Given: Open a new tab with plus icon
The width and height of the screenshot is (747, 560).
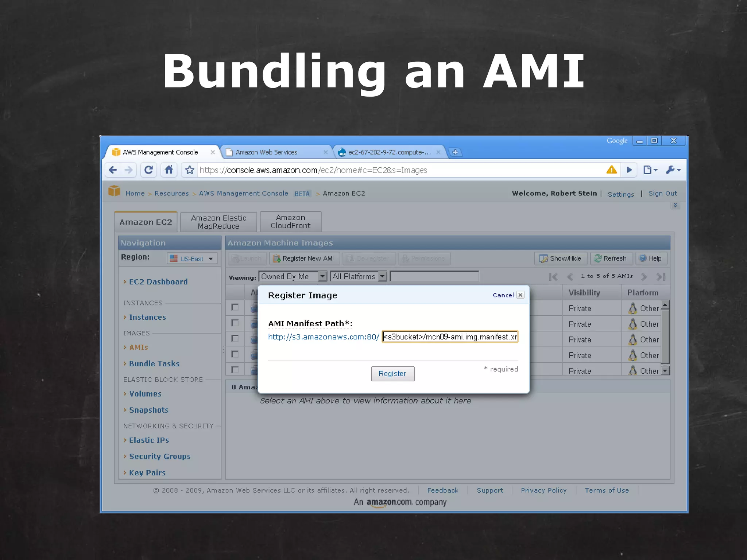Looking at the screenshot, I should pos(455,152).
